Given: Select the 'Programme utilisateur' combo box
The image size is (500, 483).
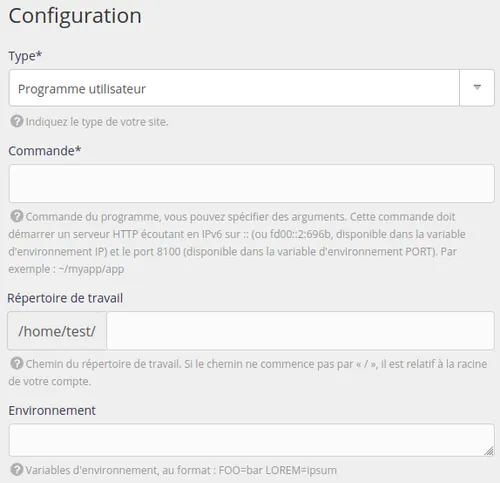Looking at the screenshot, I should click(251, 88).
